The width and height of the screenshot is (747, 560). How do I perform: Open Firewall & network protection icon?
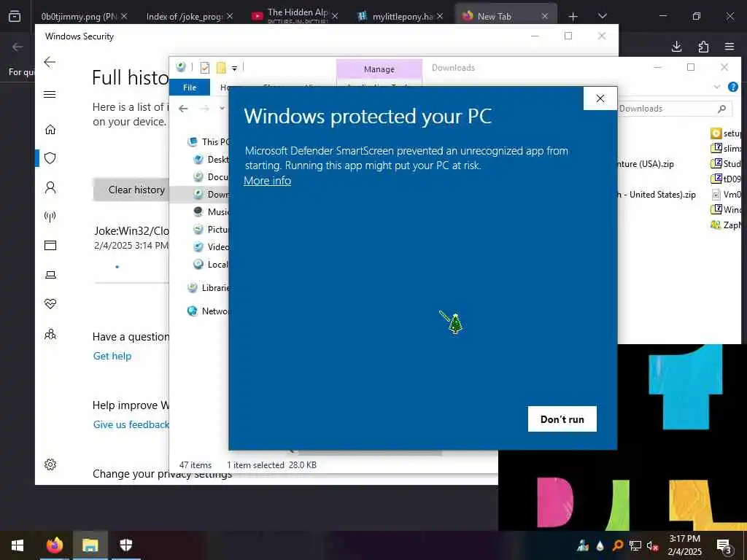click(x=50, y=217)
